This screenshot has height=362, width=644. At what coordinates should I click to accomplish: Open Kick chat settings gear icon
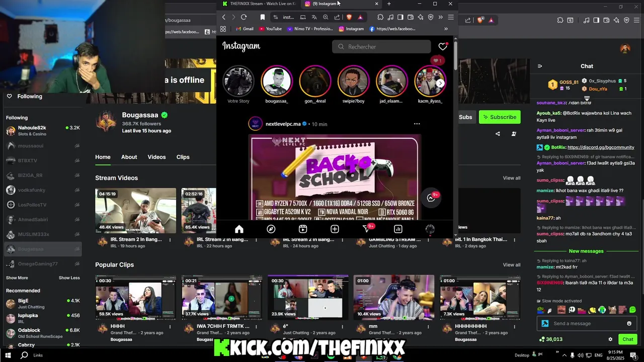610,339
